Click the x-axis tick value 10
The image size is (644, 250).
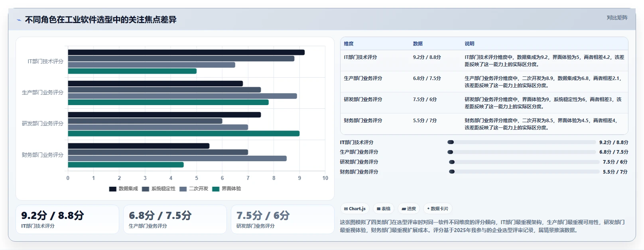tap(325, 178)
